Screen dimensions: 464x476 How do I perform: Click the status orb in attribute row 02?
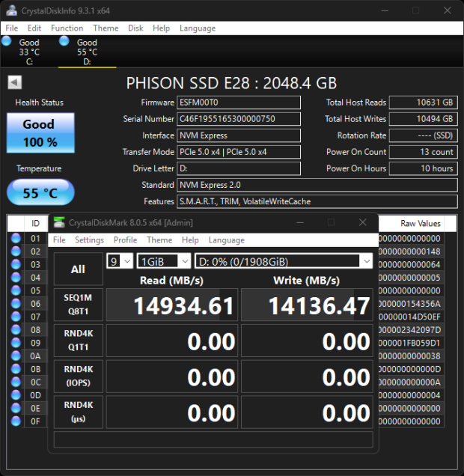pyautogui.click(x=16, y=251)
